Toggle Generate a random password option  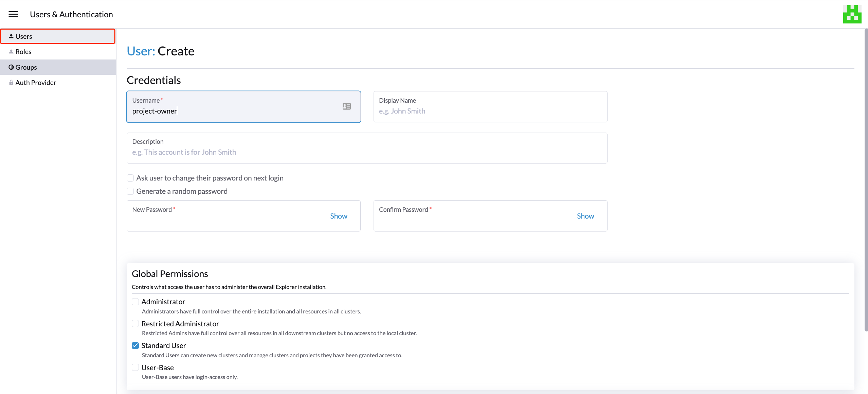tap(129, 191)
